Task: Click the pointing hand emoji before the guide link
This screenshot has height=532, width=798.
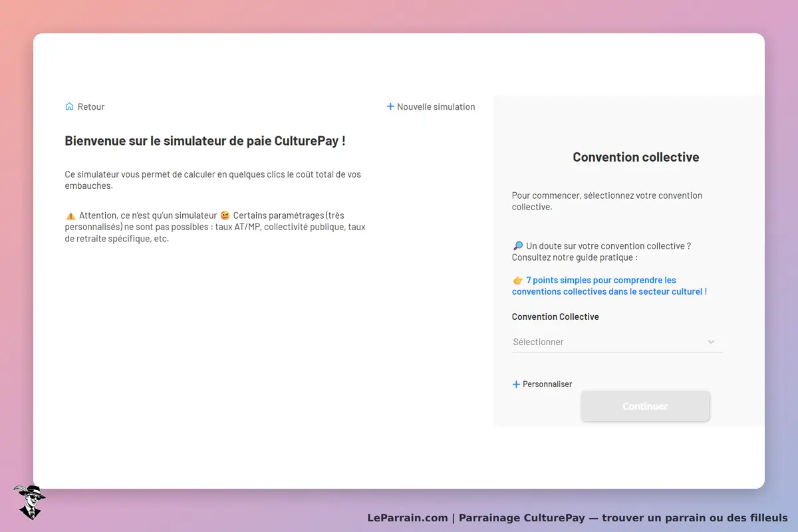Action: [518, 281]
